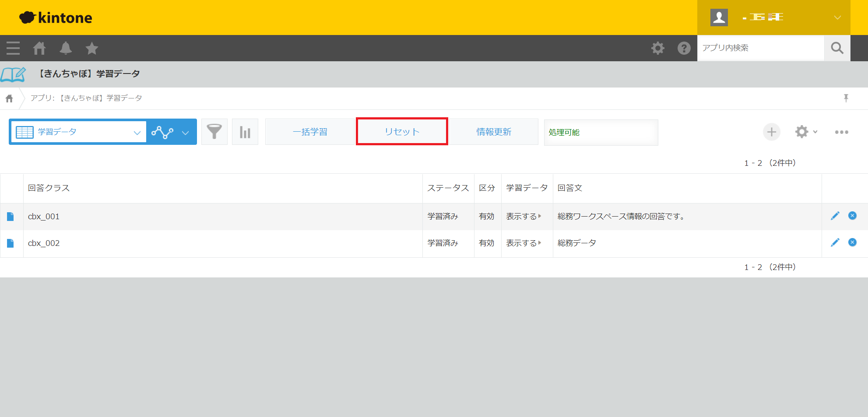Open the help question mark icon
This screenshot has width=868, height=417.
[x=684, y=48]
